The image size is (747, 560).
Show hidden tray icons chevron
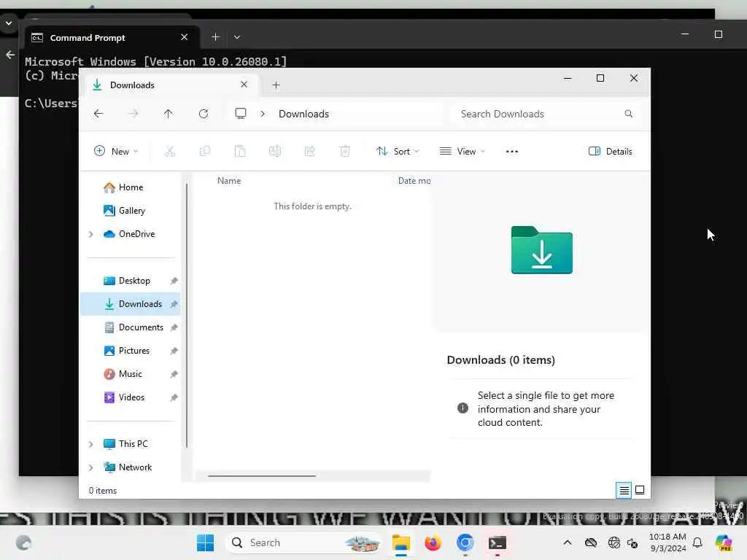[567, 542]
